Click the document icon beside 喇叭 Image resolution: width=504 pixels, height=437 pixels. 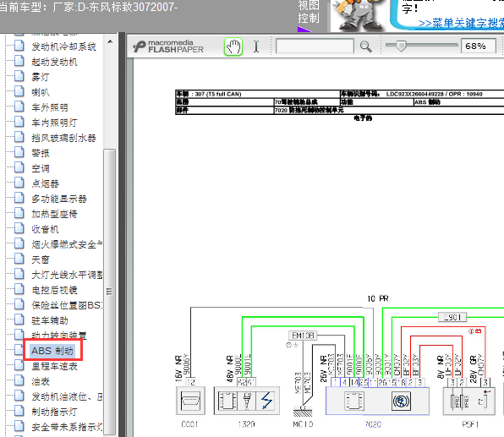(19, 91)
